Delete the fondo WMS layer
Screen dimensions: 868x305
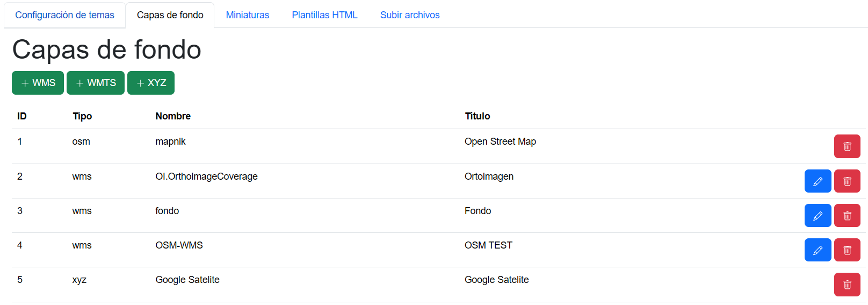[x=847, y=216]
